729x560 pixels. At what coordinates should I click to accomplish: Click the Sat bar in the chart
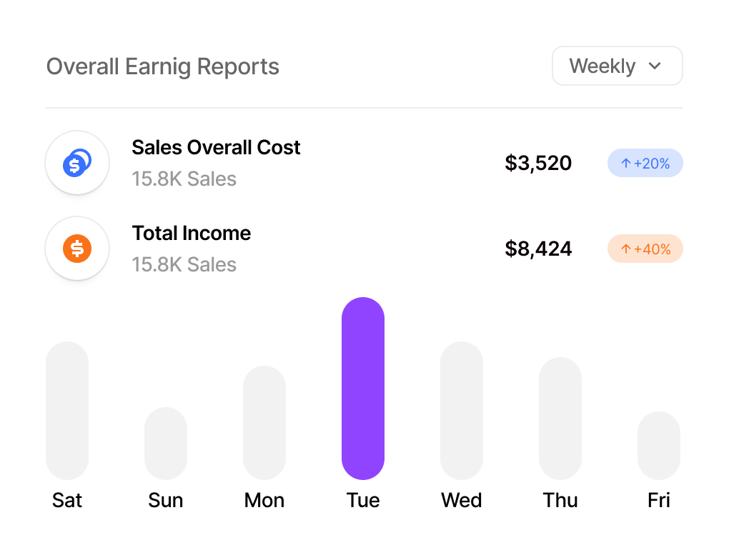coord(67,411)
